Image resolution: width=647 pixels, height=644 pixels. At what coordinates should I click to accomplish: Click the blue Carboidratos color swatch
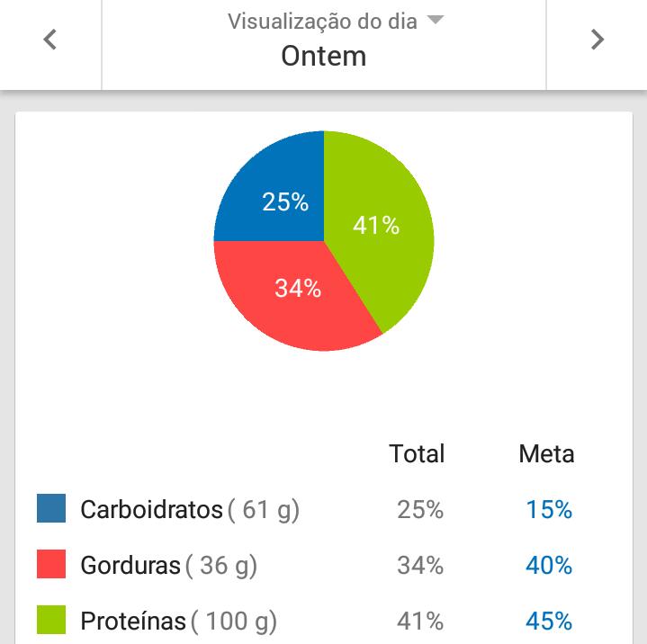click(51, 509)
